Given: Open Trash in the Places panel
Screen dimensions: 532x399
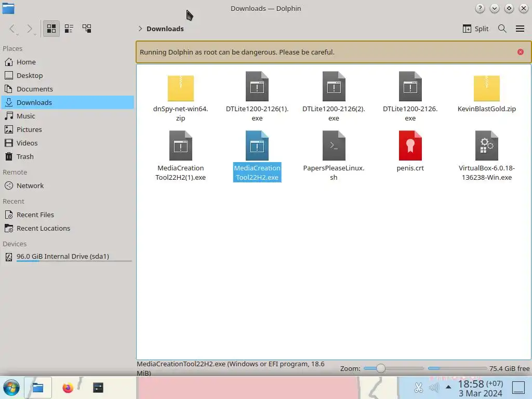Looking at the screenshot, I should click(x=68, y=157).
